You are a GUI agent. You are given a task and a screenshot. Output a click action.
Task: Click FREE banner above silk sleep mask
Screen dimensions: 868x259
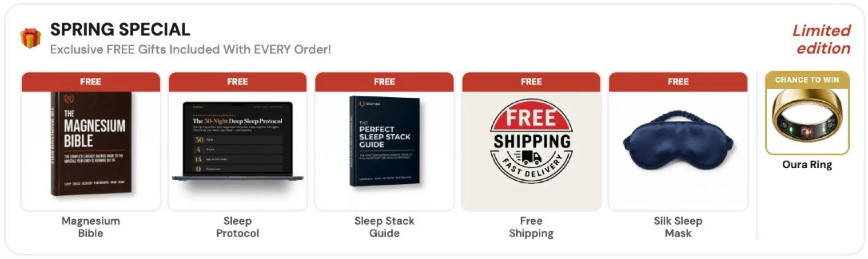tap(678, 82)
